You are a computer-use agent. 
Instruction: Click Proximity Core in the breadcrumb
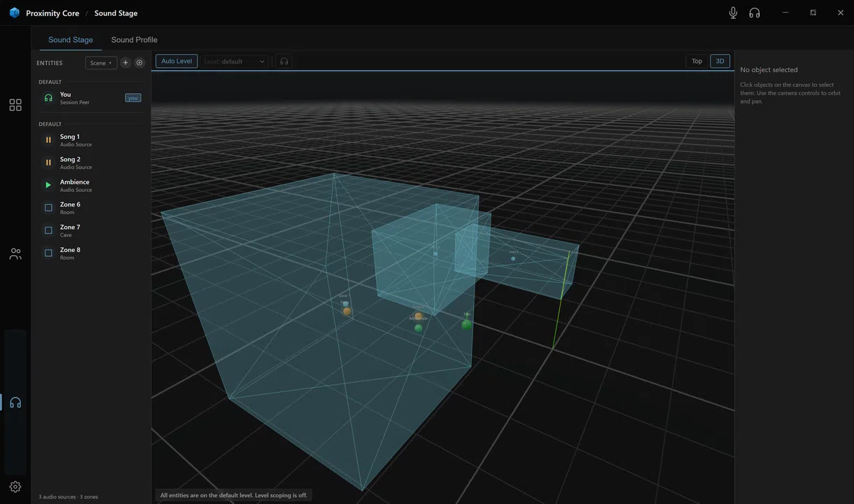point(52,13)
